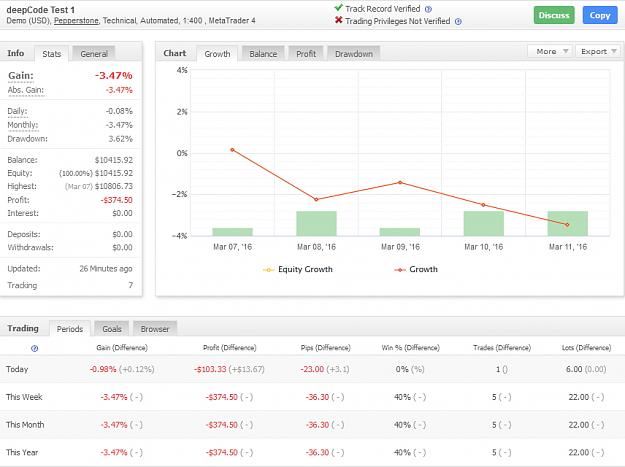Click the Abs. Gain label
Viewport: 625px width, 467px height.
[26, 90]
